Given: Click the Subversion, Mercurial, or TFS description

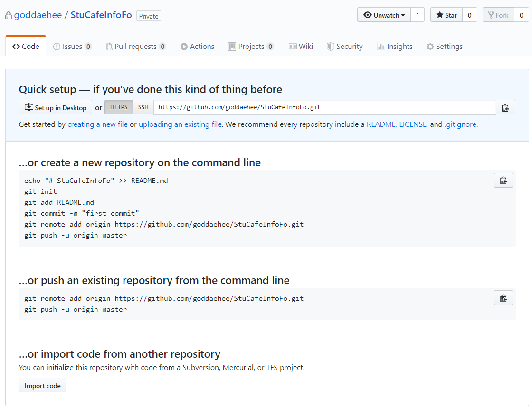Looking at the screenshot, I should [x=161, y=368].
